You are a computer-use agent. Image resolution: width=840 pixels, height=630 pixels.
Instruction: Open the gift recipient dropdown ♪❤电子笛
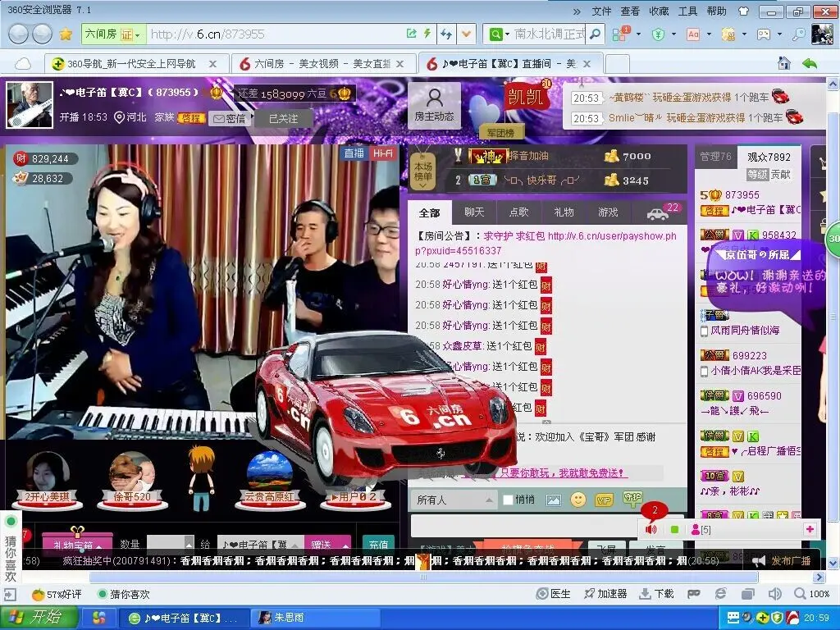(x=260, y=545)
